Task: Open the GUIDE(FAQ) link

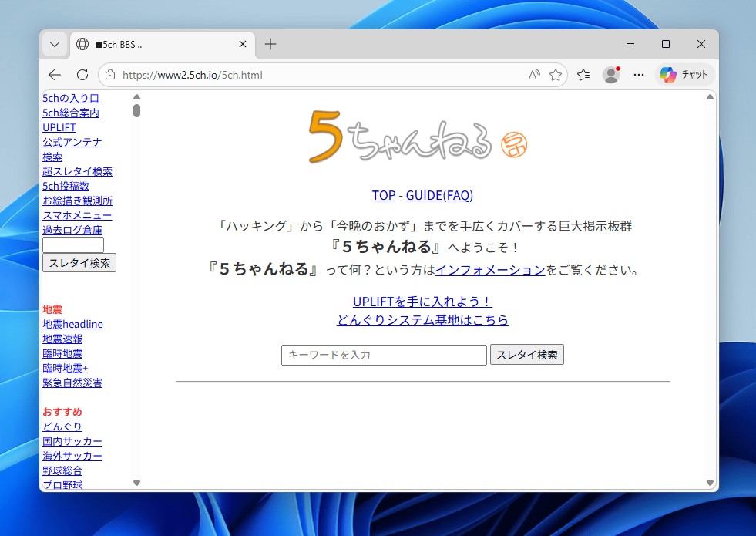Action: [x=439, y=195]
